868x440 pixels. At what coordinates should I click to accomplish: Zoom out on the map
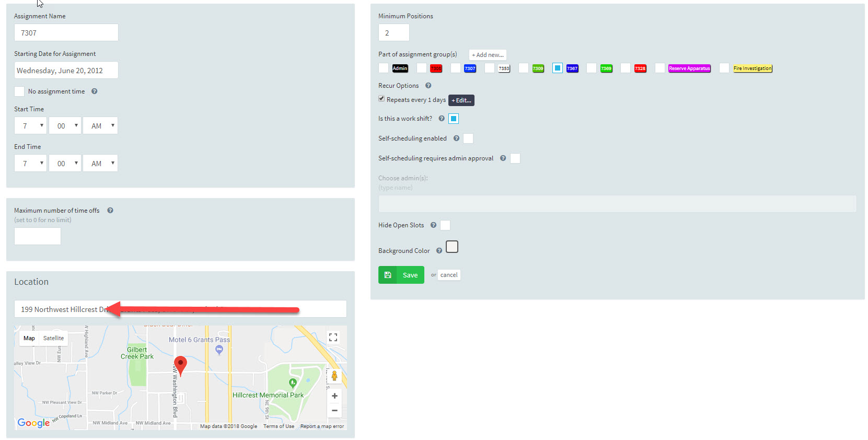pyautogui.click(x=334, y=411)
